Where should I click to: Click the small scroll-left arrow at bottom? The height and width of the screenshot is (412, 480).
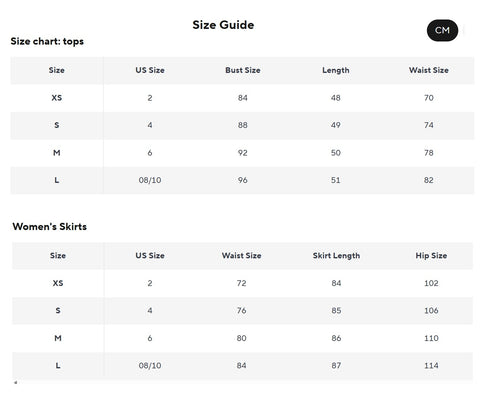(15, 382)
